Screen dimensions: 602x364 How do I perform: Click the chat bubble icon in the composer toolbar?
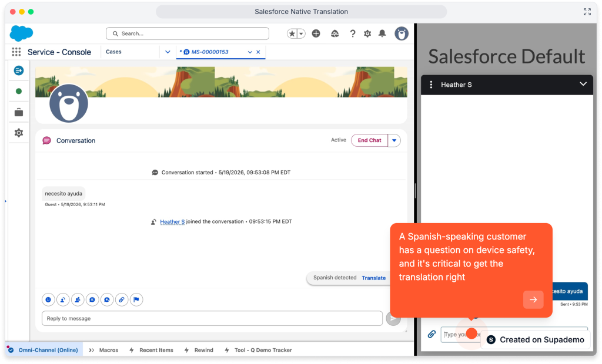pos(92,299)
